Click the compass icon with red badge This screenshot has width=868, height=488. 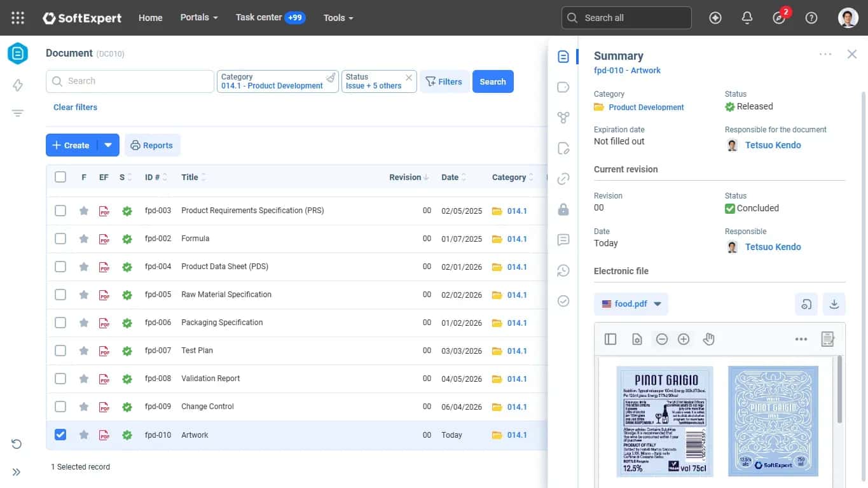point(780,18)
